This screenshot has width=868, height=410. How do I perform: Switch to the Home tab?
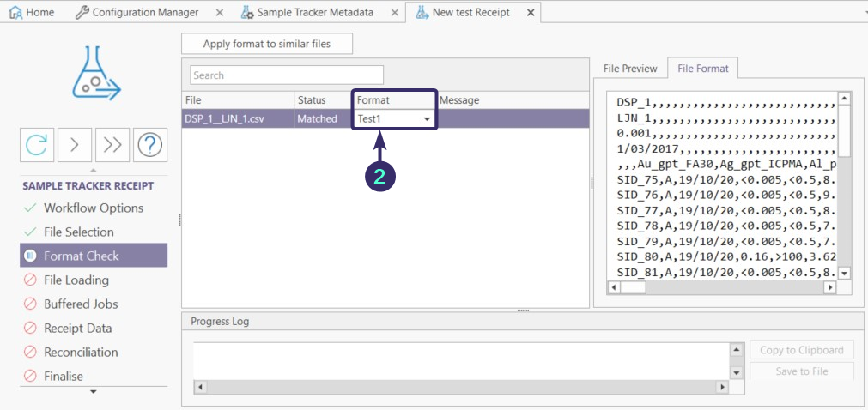tap(31, 12)
